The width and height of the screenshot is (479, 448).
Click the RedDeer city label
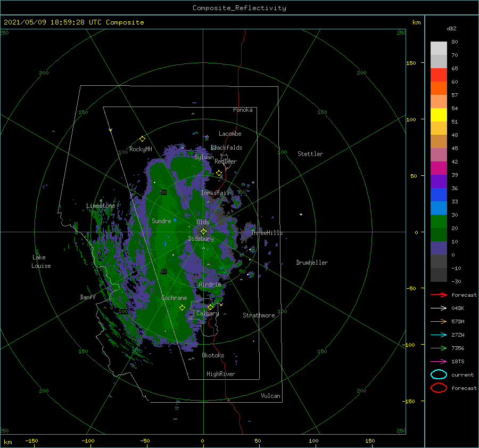coord(226,161)
